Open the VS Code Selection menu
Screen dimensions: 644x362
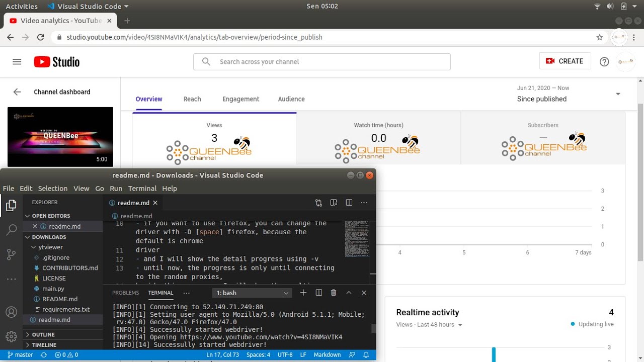(x=53, y=189)
